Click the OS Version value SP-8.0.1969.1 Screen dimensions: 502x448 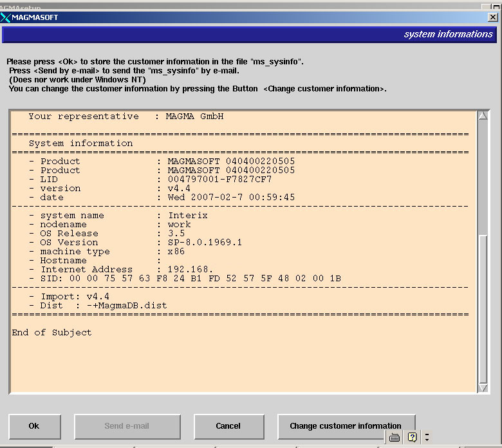[205, 243]
